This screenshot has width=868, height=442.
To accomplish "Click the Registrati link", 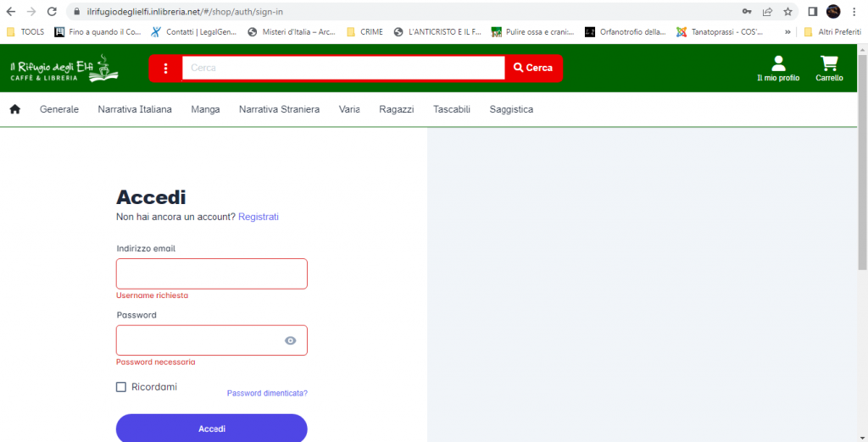I will [259, 217].
